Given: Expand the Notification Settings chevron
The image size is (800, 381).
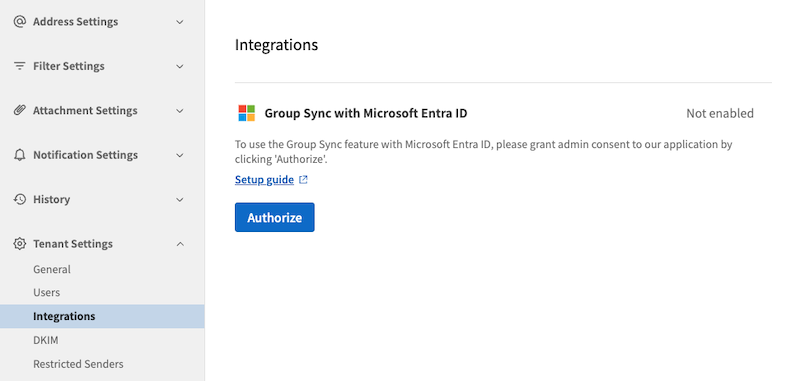Looking at the screenshot, I should click(x=180, y=155).
